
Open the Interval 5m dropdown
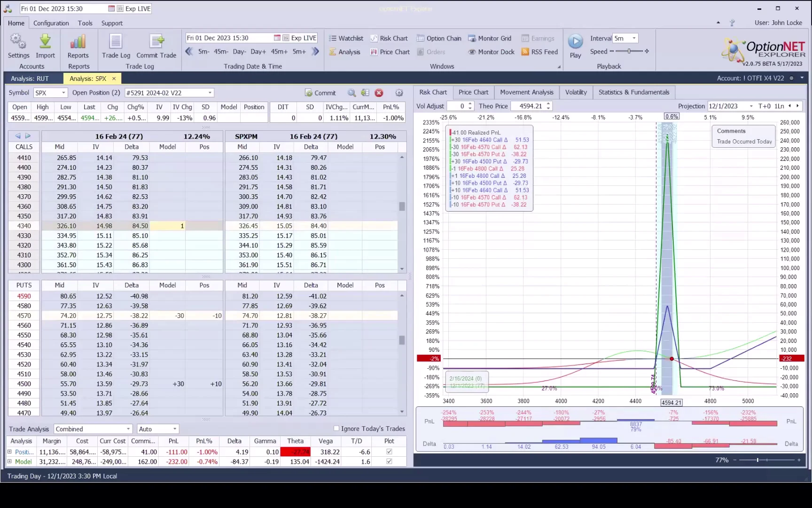634,39
